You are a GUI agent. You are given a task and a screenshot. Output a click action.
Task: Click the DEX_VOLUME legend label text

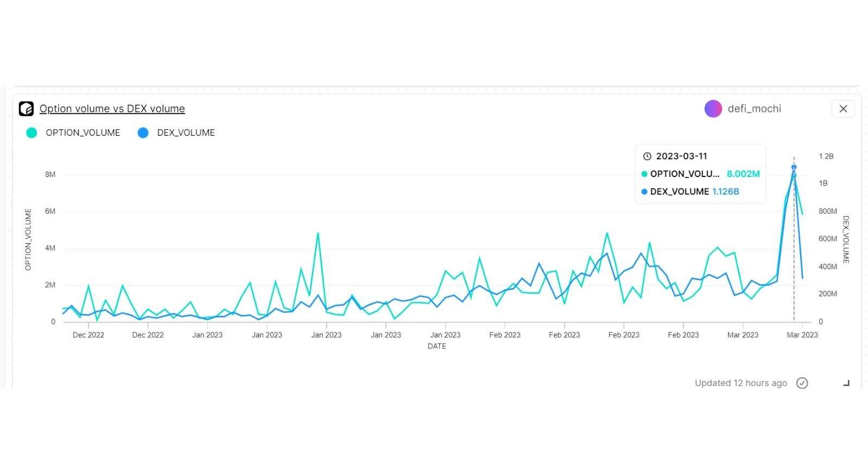click(186, 133)
